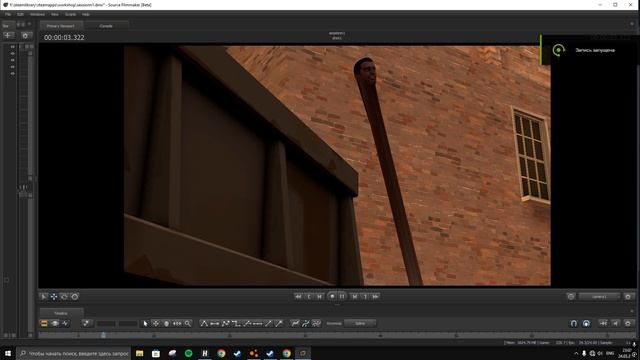
Task: Set the linear tangent type
Action: [x=225, y=323]
